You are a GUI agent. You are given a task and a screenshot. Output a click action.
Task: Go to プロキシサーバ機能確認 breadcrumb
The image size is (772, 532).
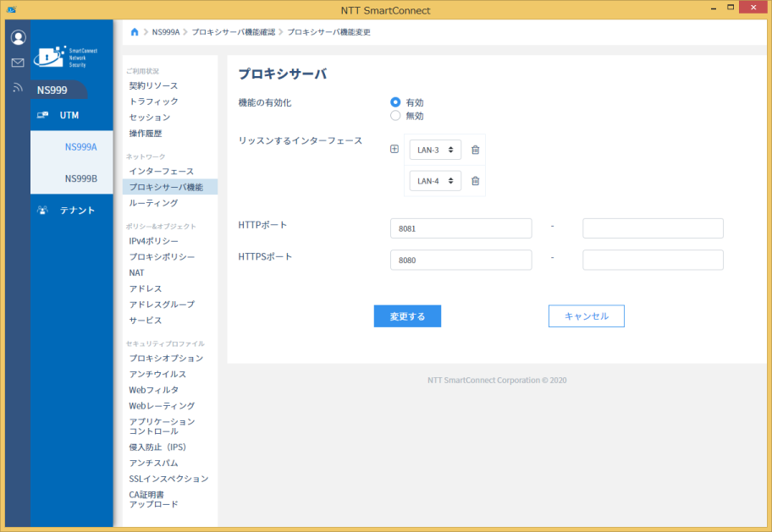[x=234, y=32]
